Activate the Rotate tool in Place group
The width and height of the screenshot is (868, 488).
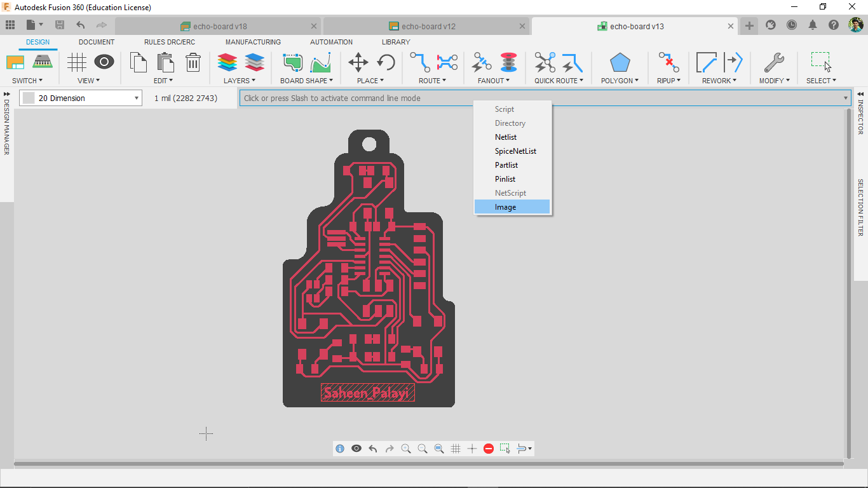pos(386,62)
